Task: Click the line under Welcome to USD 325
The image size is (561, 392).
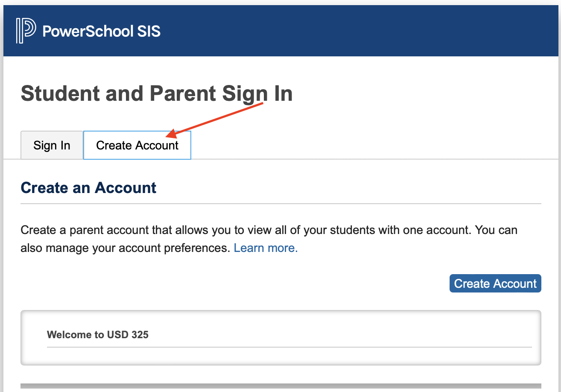Action: (289, 347)
